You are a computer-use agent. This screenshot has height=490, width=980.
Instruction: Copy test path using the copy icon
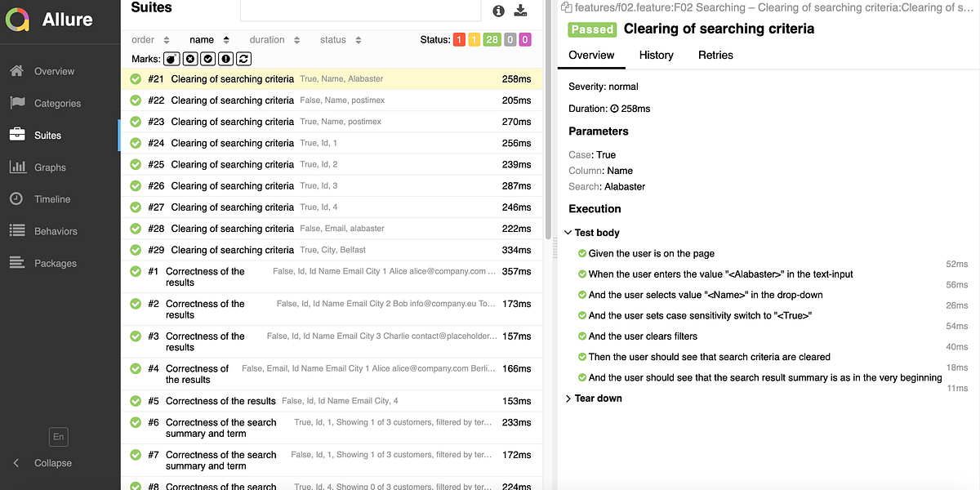click(x=566, y=7)
